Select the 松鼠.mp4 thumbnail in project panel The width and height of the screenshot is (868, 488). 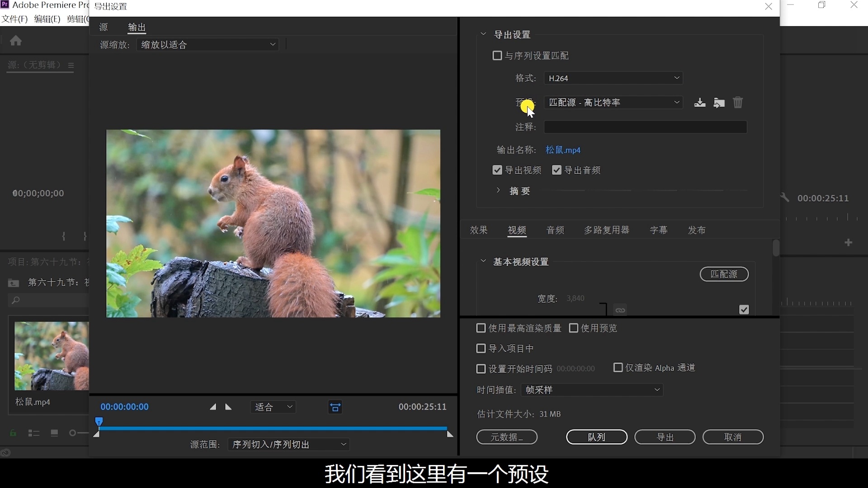(52, 356)
